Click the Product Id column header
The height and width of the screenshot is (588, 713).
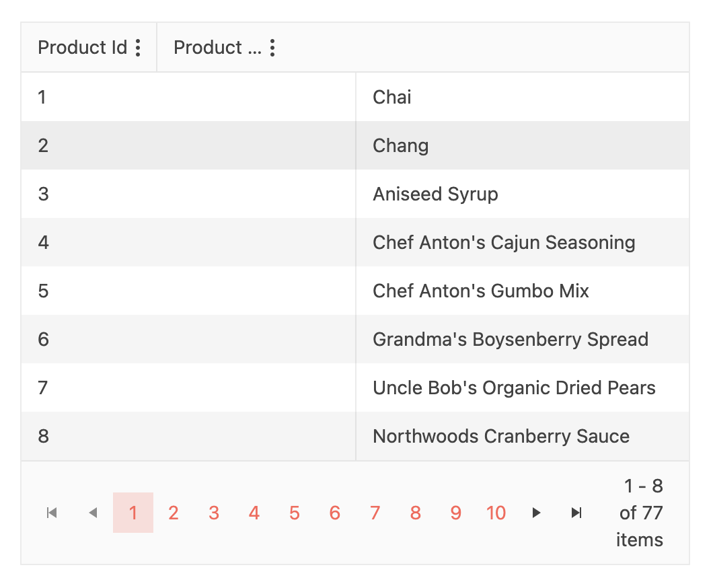coord(82,48)
